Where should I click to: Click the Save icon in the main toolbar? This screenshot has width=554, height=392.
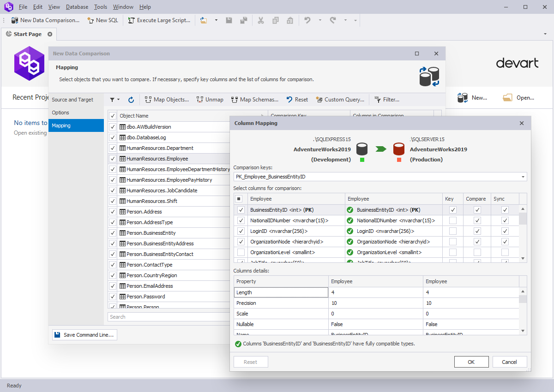click(229, 20)
